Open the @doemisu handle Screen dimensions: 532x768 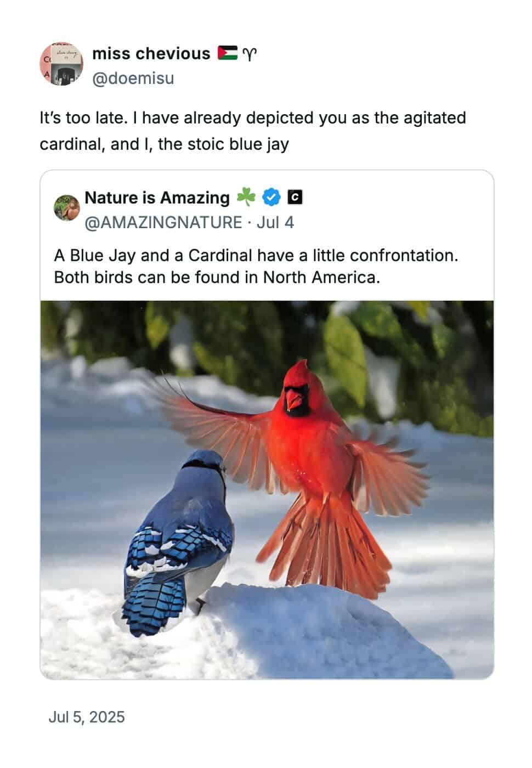click(x=133, y=78)
